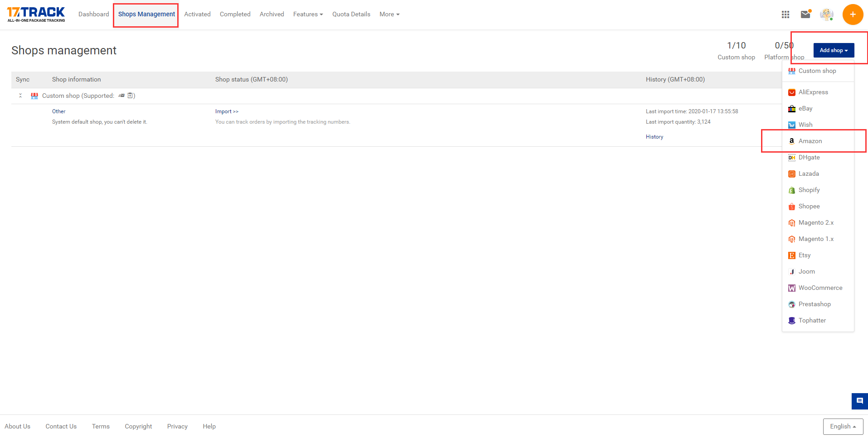
Task: Click the Import >> link
Action: [x=227, y=111]
